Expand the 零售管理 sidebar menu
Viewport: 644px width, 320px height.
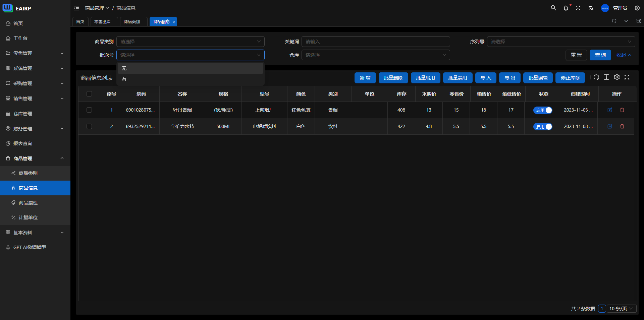click(35, 53)
